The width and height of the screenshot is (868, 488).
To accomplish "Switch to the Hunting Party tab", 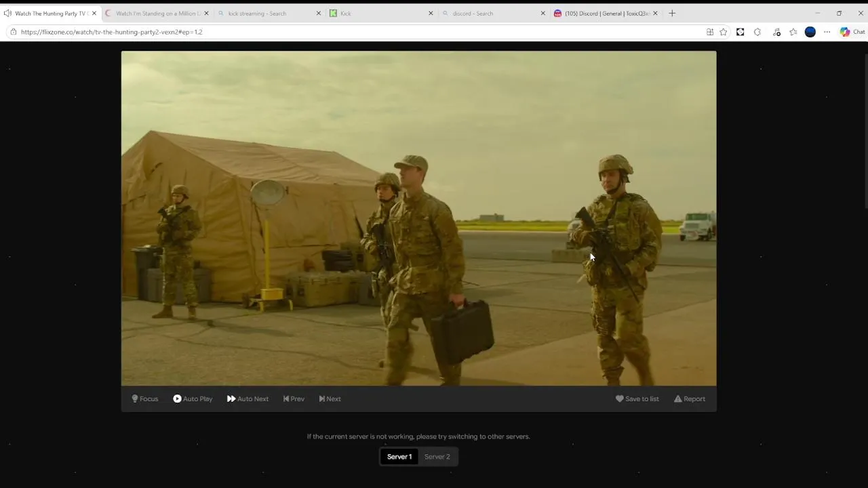I will tap(52, 13).
